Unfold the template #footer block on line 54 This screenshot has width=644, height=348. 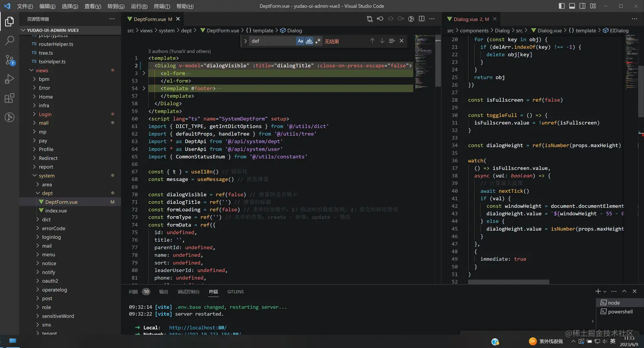point(144,89)
